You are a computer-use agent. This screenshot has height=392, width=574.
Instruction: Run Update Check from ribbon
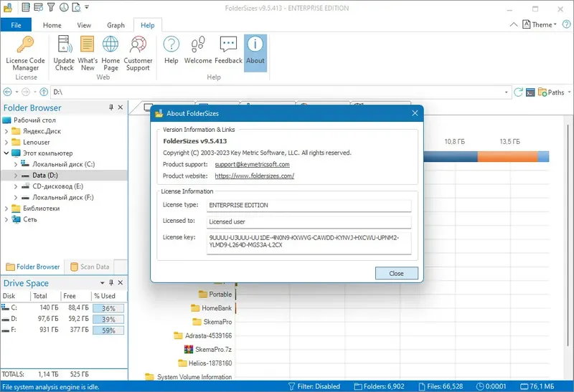64,53
